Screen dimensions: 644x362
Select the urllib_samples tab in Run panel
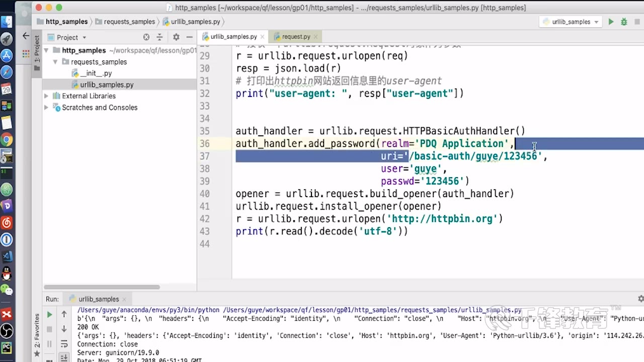tap(98, 299)
